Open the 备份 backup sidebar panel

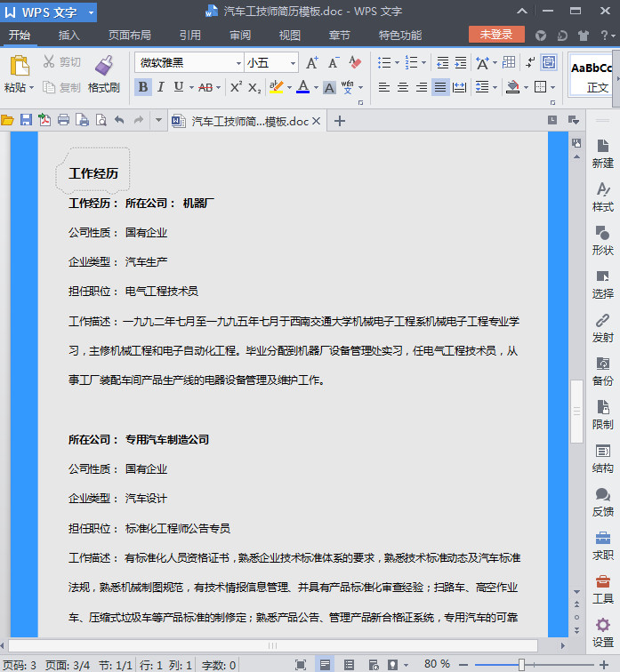coord(602,372)
